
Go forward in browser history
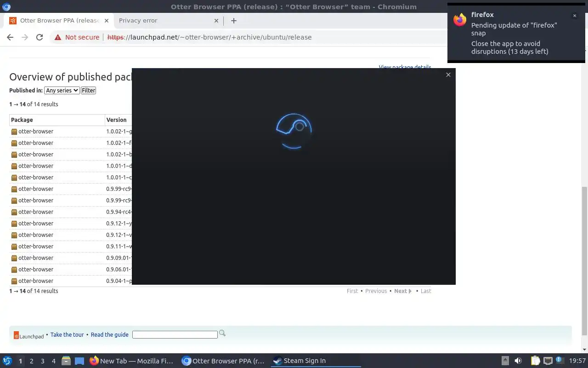25,37
